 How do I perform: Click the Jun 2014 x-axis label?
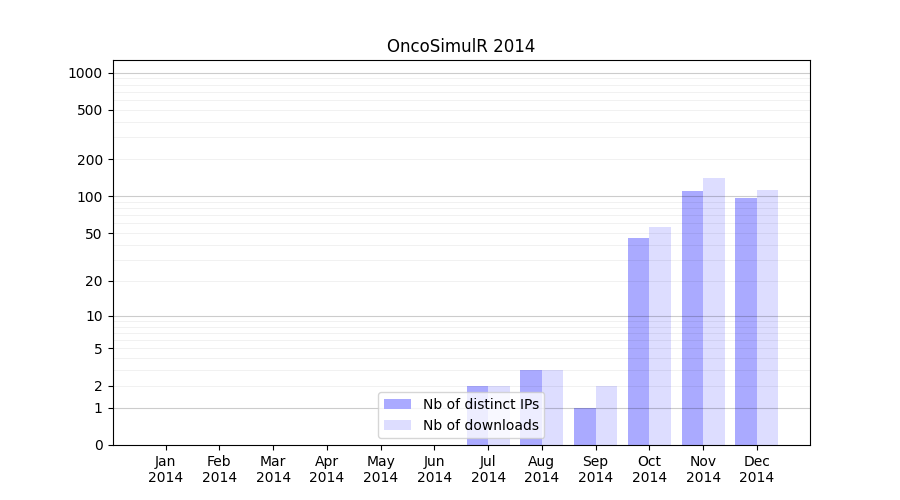point(434,469)
